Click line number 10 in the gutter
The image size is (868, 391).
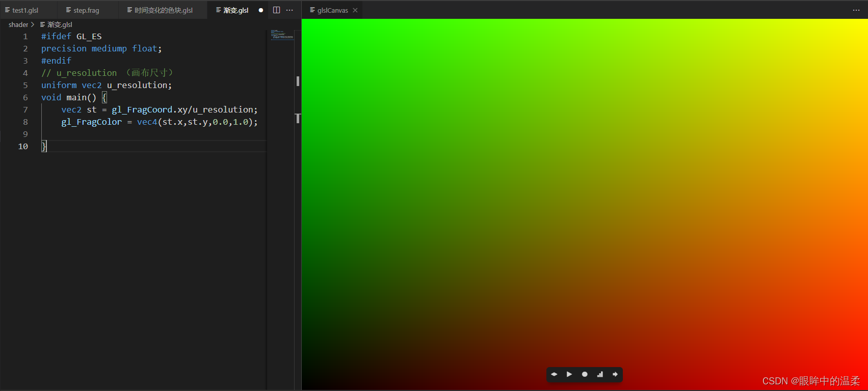[23, 147]
